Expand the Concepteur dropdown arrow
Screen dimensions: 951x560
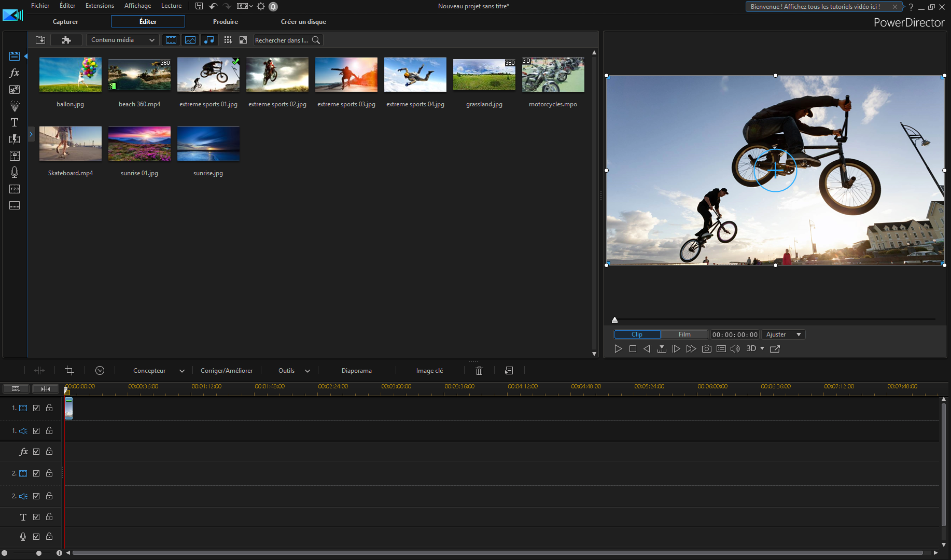(181, 371)
